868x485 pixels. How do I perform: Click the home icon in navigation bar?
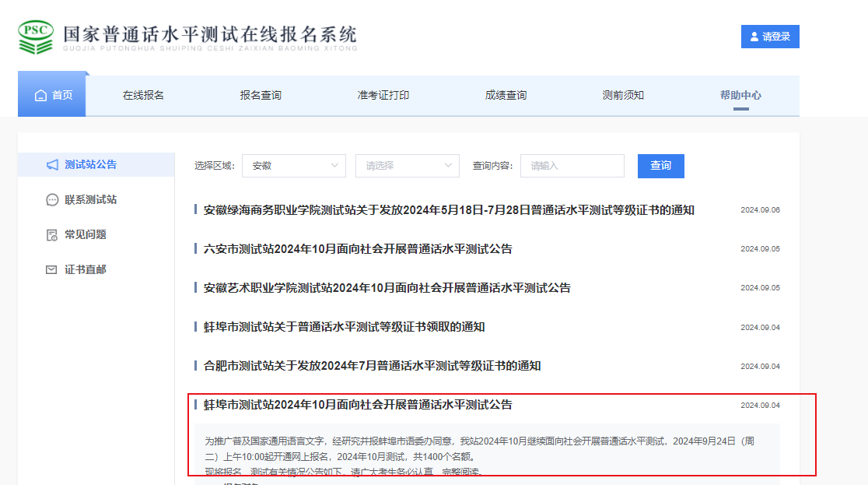[40, 95]
